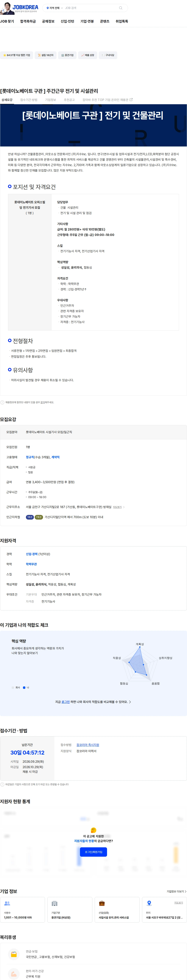
Task: Click the 구내식당 badge
Action: [108, 55]
